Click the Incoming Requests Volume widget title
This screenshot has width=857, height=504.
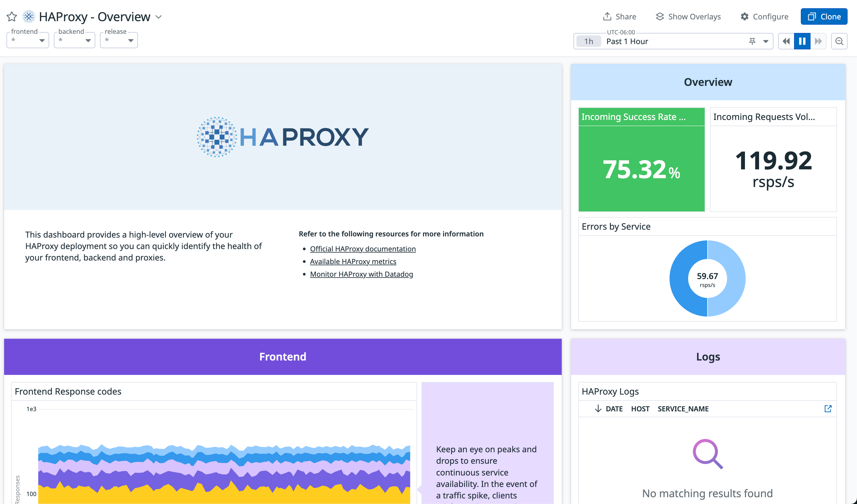tap(764, 117)
